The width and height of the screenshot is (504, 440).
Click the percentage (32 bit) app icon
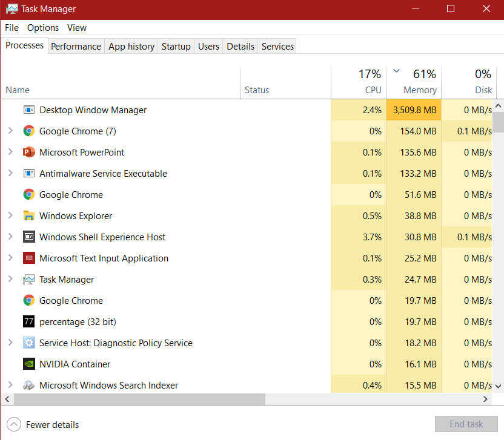pos(29,321)
